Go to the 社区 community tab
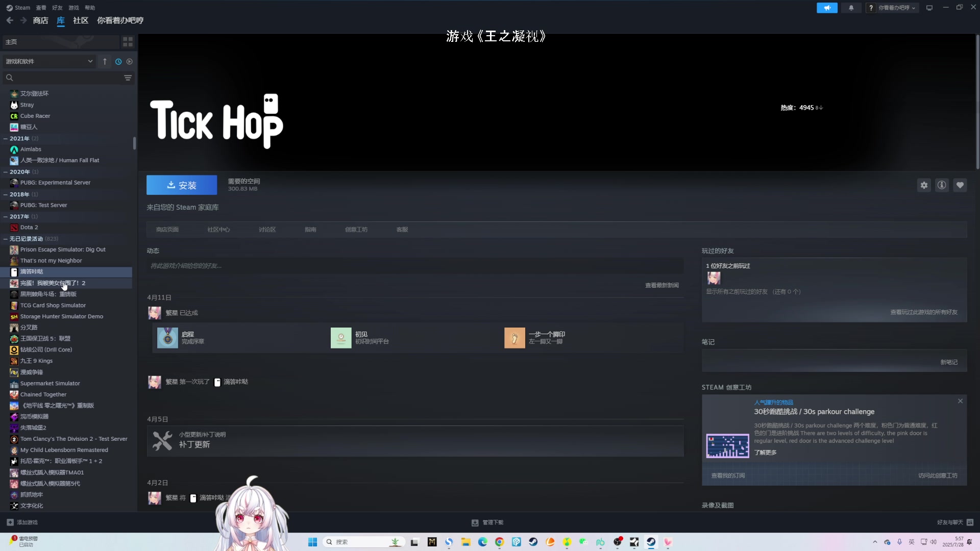980x551 pixels. point(81,20)
